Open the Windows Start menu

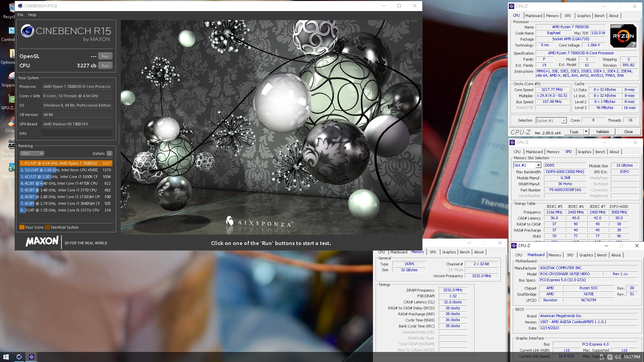[6, 357]
